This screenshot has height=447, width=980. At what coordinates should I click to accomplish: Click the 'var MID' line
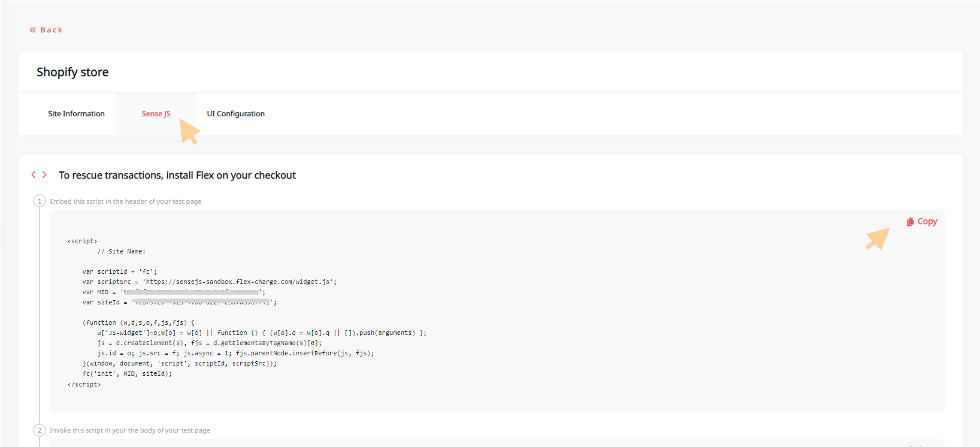[174, 292]
